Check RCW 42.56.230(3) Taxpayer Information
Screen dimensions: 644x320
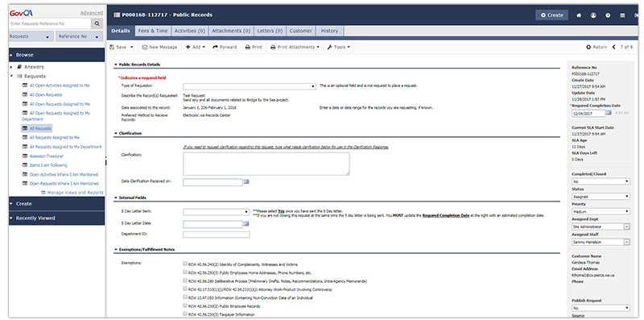pos(185,314)
